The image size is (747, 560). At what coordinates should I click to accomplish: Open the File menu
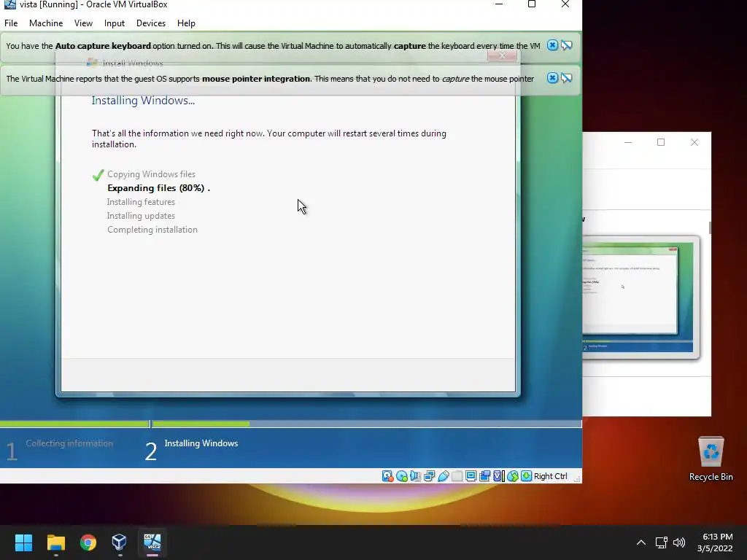(x=11, y=23)
